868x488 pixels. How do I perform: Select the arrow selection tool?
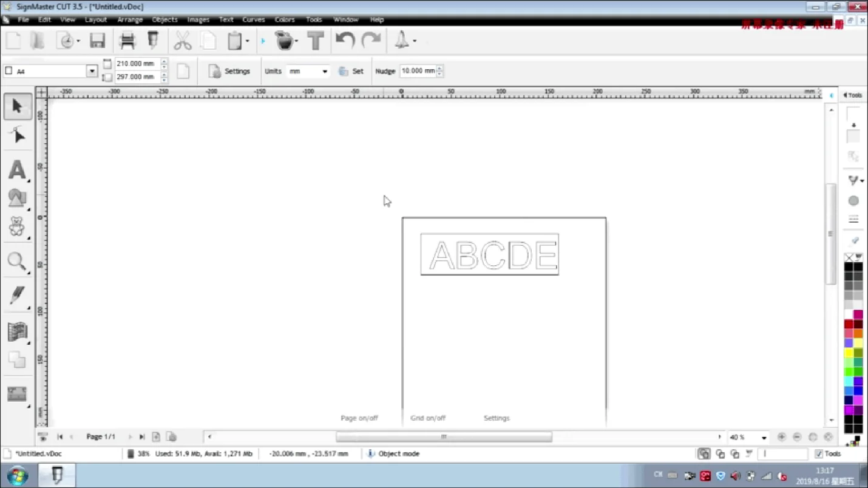coord(17,106)
